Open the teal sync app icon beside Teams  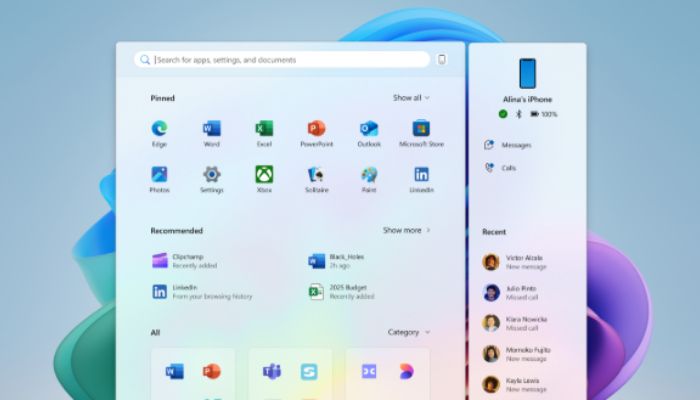click(x=309, y=371)
